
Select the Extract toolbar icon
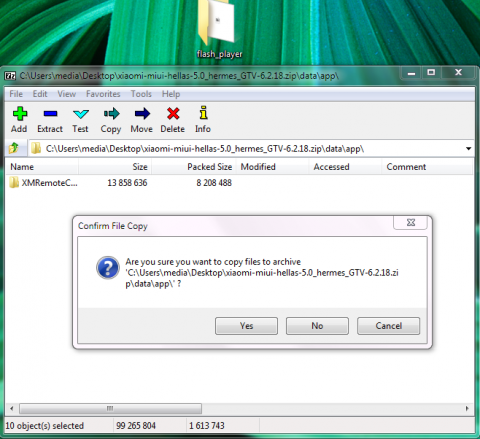pyautogui.click(x=50, y=114)
